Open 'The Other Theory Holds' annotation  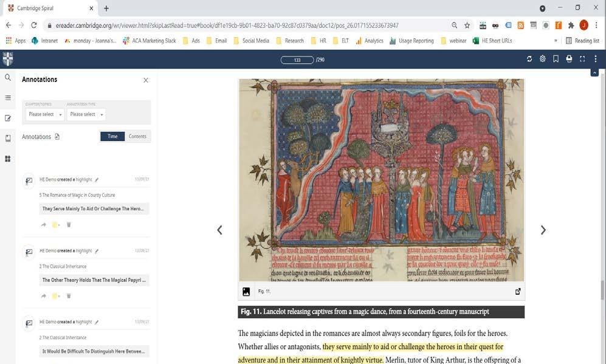[x=94, y=280]
